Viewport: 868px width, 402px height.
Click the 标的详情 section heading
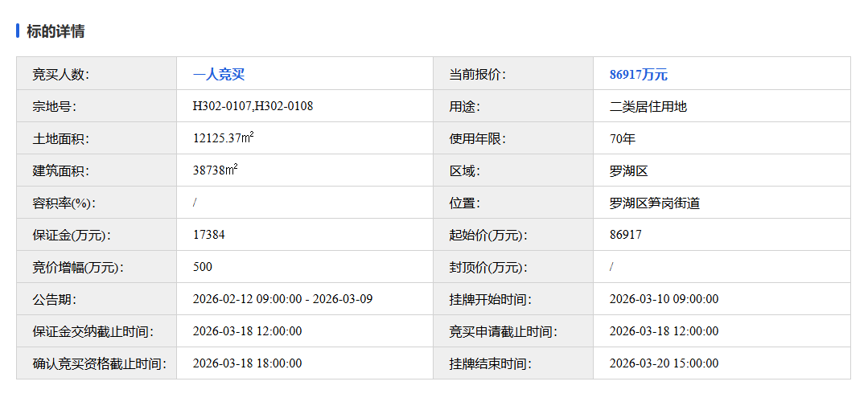point(56,31)
